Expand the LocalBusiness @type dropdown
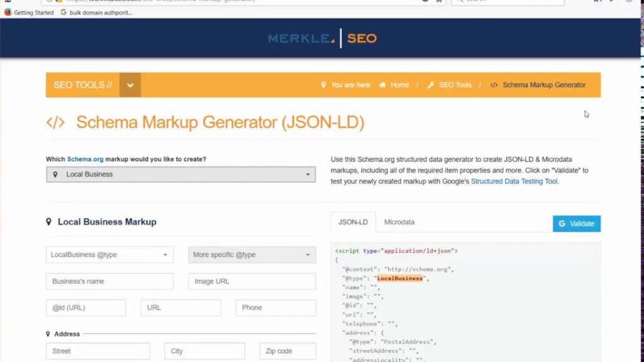This screenshot has height=362, width=644. click(x=109, y=255)
